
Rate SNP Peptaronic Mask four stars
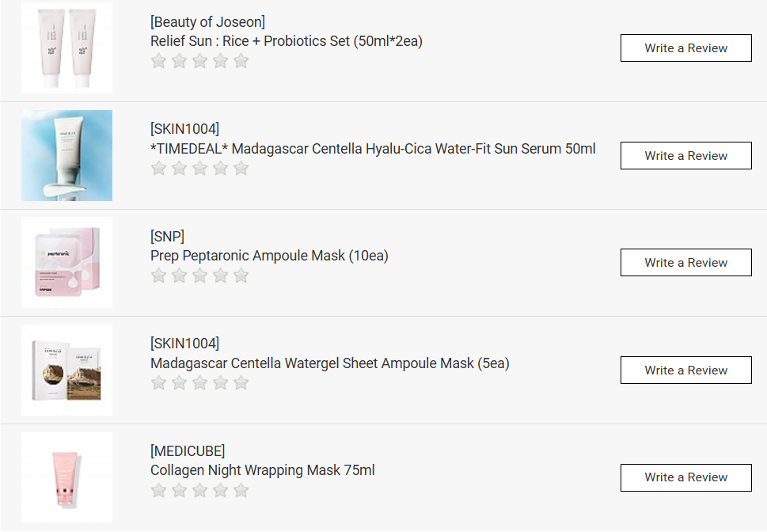pyautogui.click(x=221, y=275)
